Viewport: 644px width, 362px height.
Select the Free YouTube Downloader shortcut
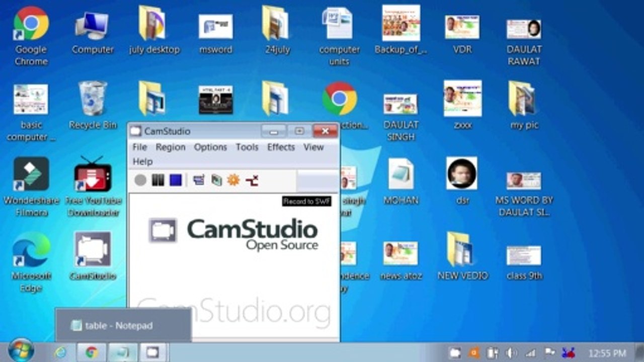click(93, 187)
